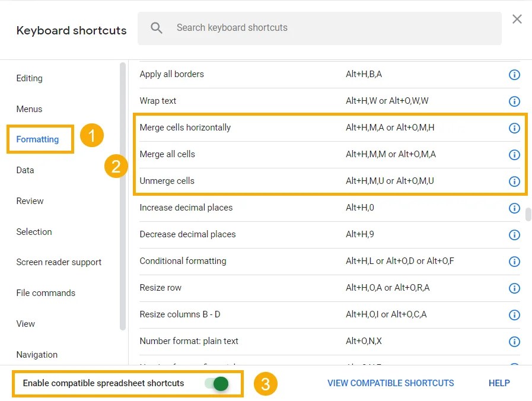This screenshot has height=401, width=532.
Task: Select the File commands category
Action: pyautogui.click(x=46, y=293)
